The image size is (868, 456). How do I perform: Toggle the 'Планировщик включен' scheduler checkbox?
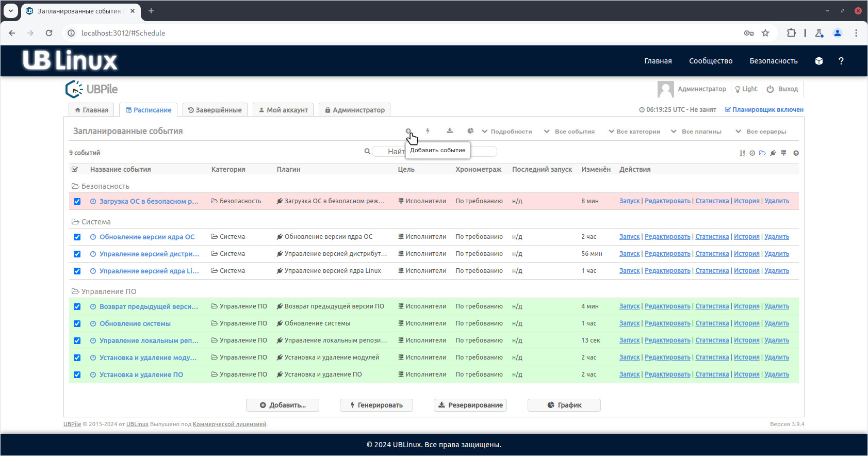(728, 110)
